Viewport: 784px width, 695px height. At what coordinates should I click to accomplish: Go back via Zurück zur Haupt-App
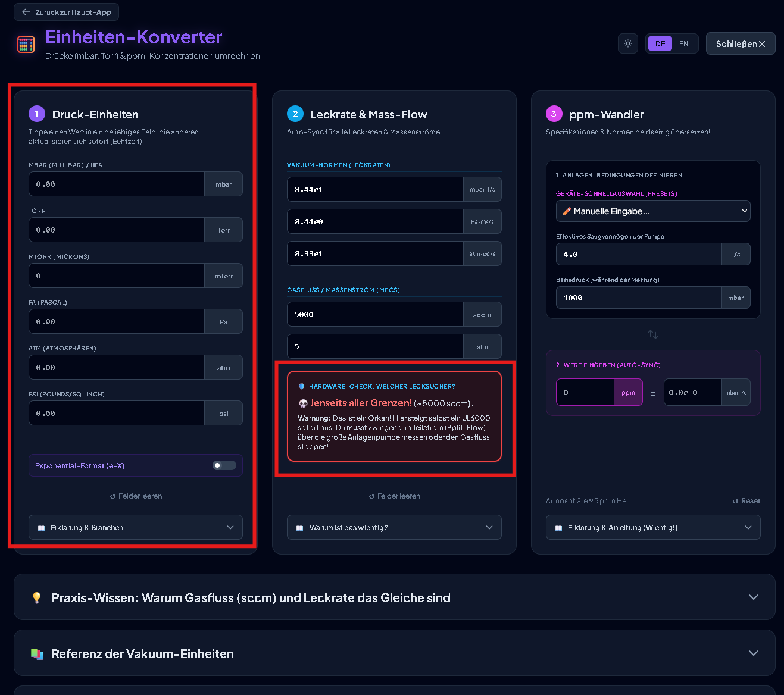[67, 12]
